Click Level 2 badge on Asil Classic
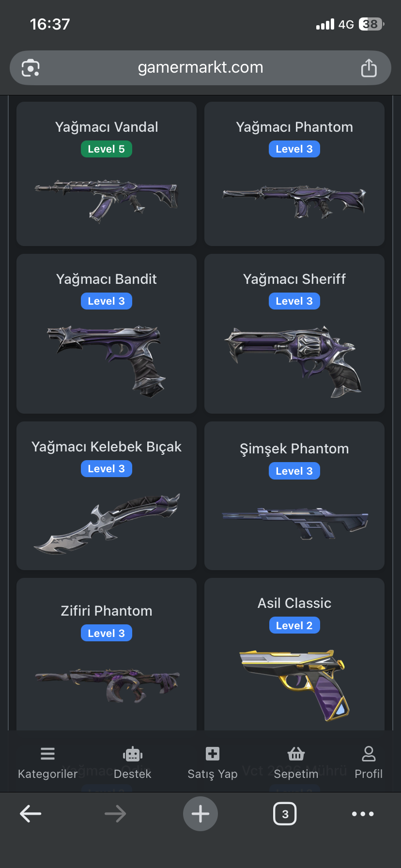The width and height of the screenshot is (401, 868). point(294,625)
